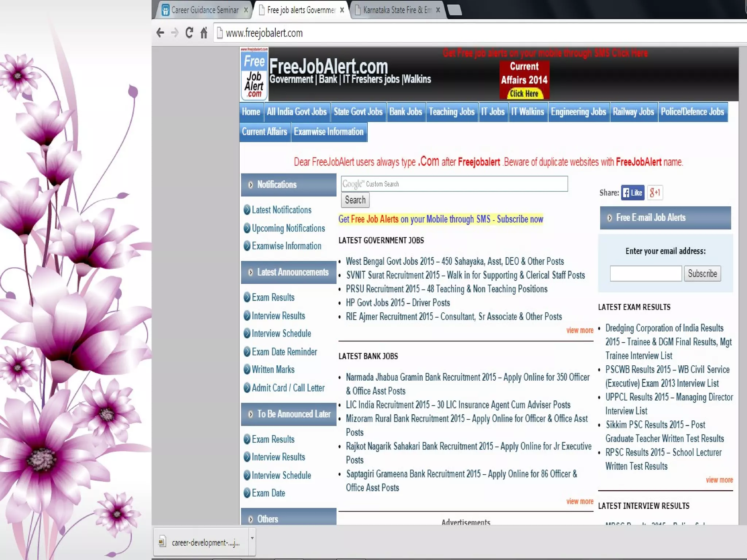Open RPSC Results 2015 School Lecturer link
Image resolution: width=747 pixels, height=560 pixels.
663,459
